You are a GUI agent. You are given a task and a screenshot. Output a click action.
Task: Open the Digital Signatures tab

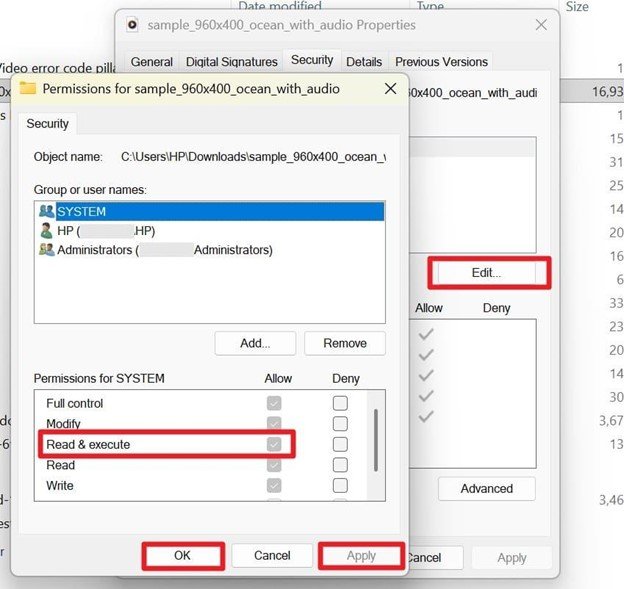(x=232, y=62)
